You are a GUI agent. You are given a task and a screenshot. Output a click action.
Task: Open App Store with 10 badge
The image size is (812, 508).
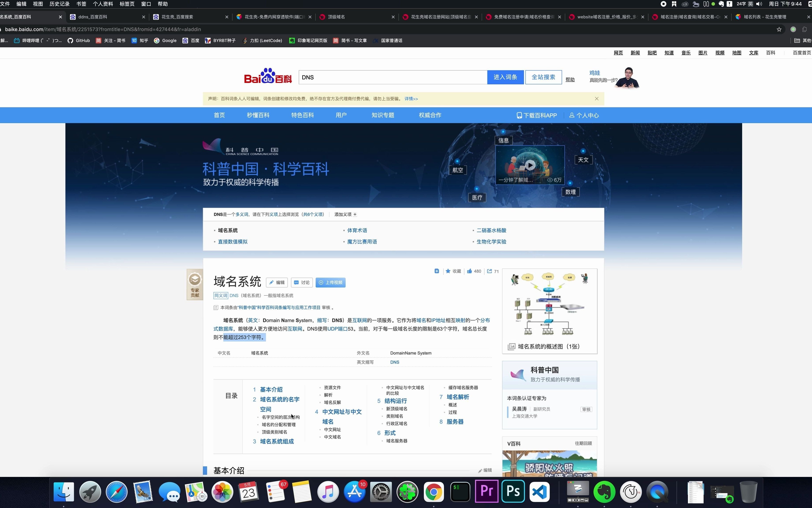[354, 492]
